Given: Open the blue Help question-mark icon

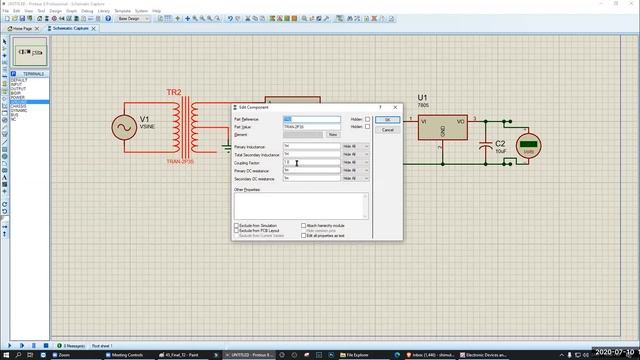Looking at the screenshot, I should 108,19.
